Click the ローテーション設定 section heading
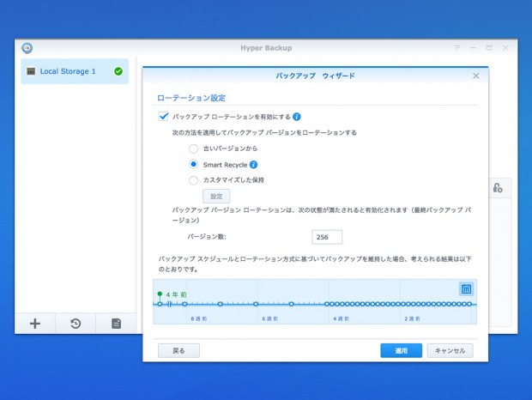 click(191, 98)
